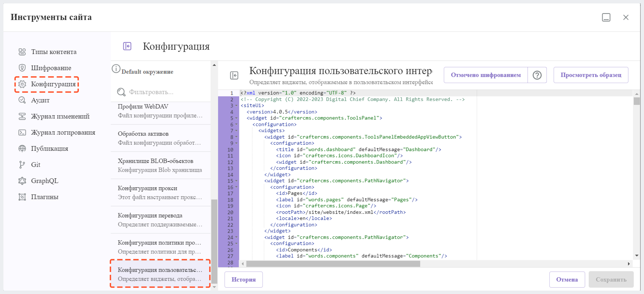The height and width of the screenshot is (294, 644).
Task: Fold code at line 6 configuration
Action: tap(236, 125)
